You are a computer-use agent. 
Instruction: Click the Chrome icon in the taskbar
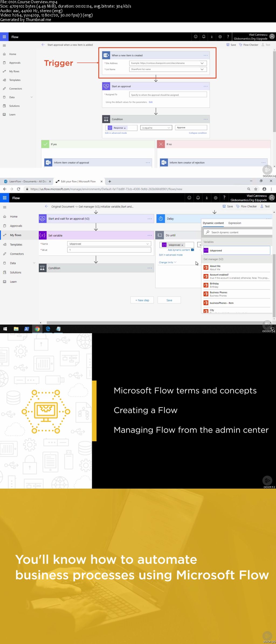click(37, 329)
